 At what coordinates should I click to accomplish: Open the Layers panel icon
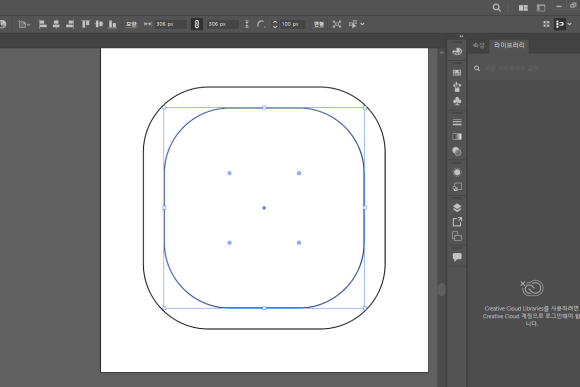(x=457, y=208)
